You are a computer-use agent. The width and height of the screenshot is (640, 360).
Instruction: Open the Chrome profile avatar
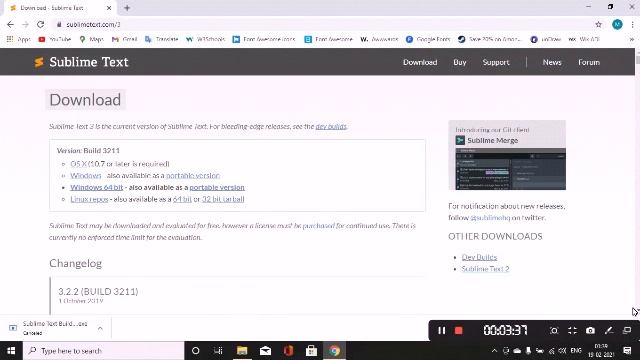[617, 24]
